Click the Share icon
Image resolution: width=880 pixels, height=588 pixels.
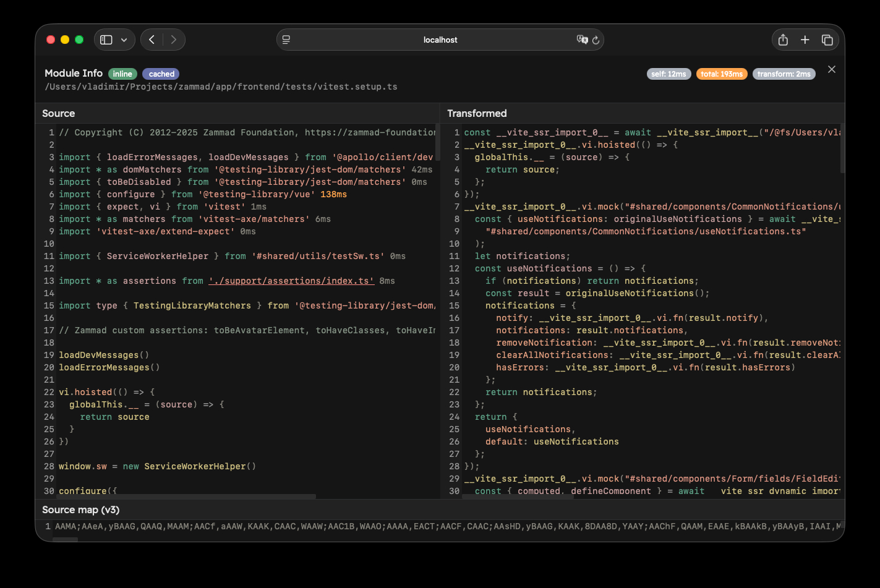(783, 40)
